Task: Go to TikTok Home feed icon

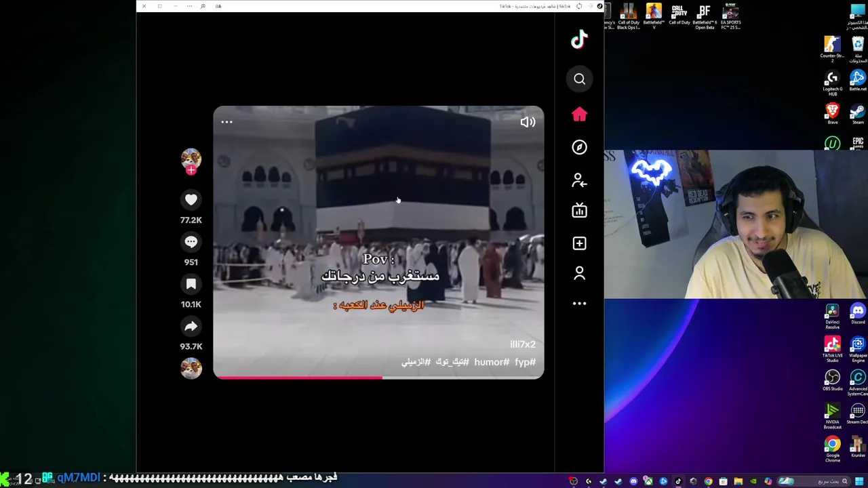Action: [x=579, y=115]
